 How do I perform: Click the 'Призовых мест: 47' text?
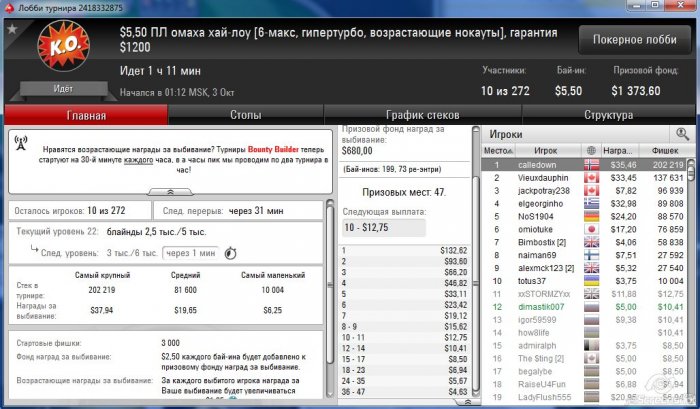404,192
